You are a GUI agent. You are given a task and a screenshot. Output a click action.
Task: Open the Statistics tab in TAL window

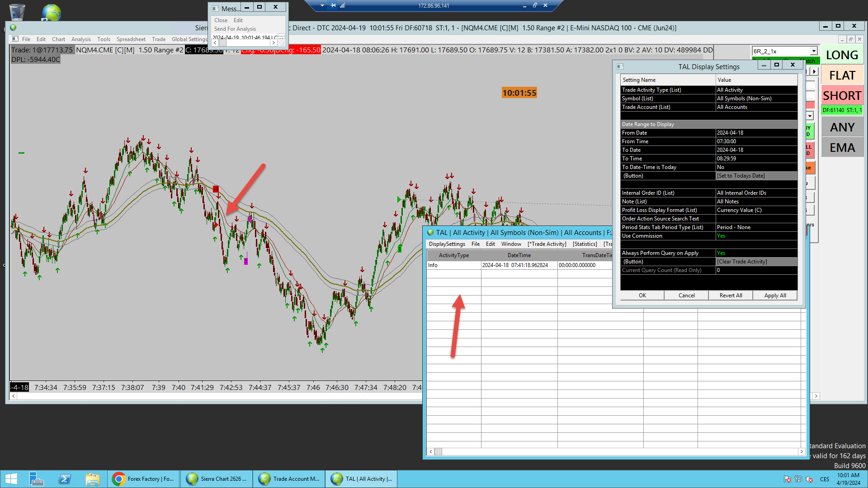coord(585,244)
